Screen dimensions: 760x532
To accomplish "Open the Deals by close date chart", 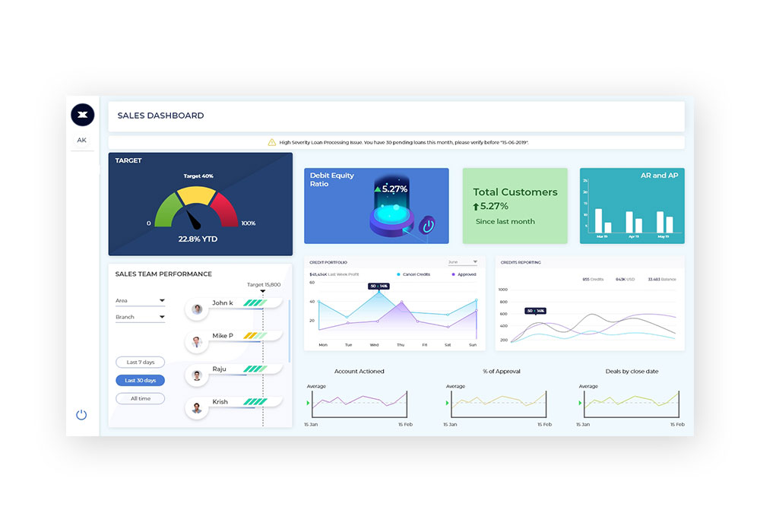I will point(631,404).
